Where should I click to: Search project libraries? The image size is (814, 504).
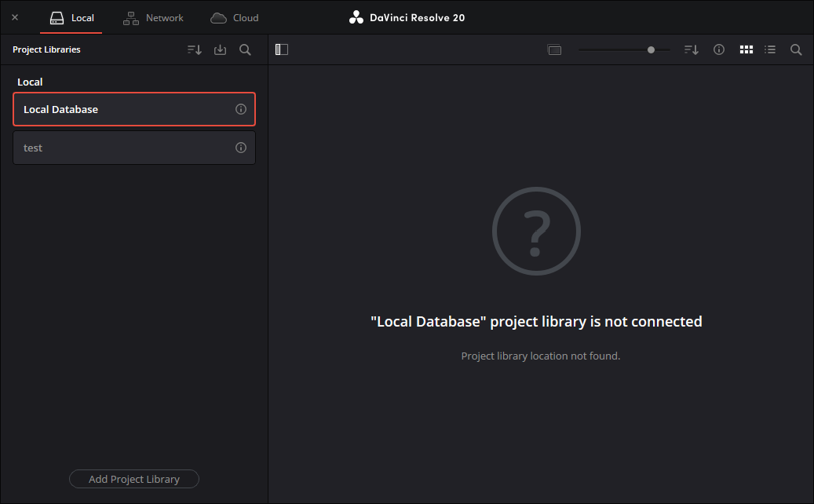click(x=245, y=49)
